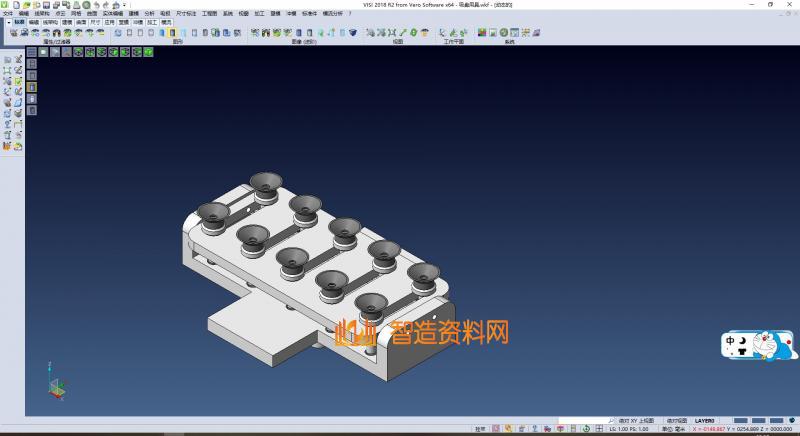Click the magnifier icon beside status search box
The image size is (800, 436).
[x=611, y=421]
